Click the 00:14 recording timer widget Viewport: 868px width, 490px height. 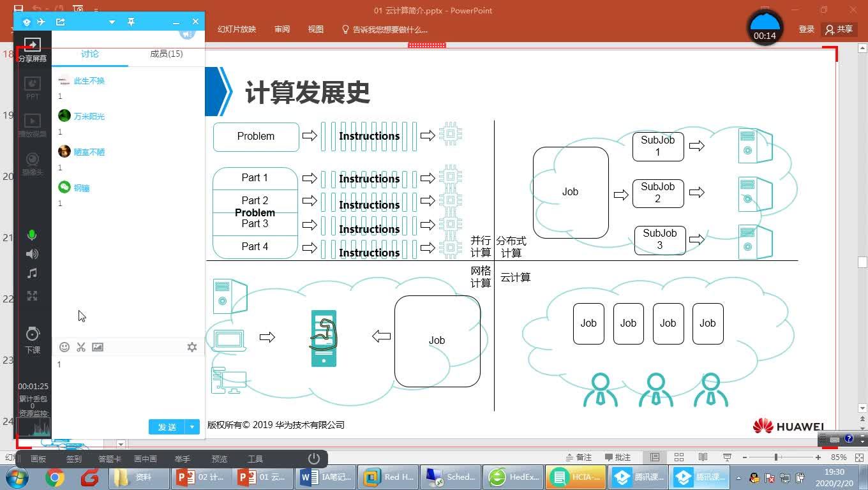click(765, 27)
